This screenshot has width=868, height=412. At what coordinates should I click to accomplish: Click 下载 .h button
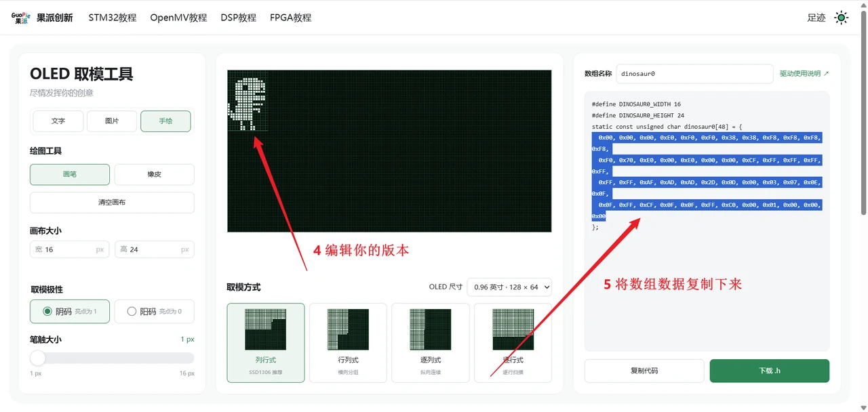coord(770,371)
